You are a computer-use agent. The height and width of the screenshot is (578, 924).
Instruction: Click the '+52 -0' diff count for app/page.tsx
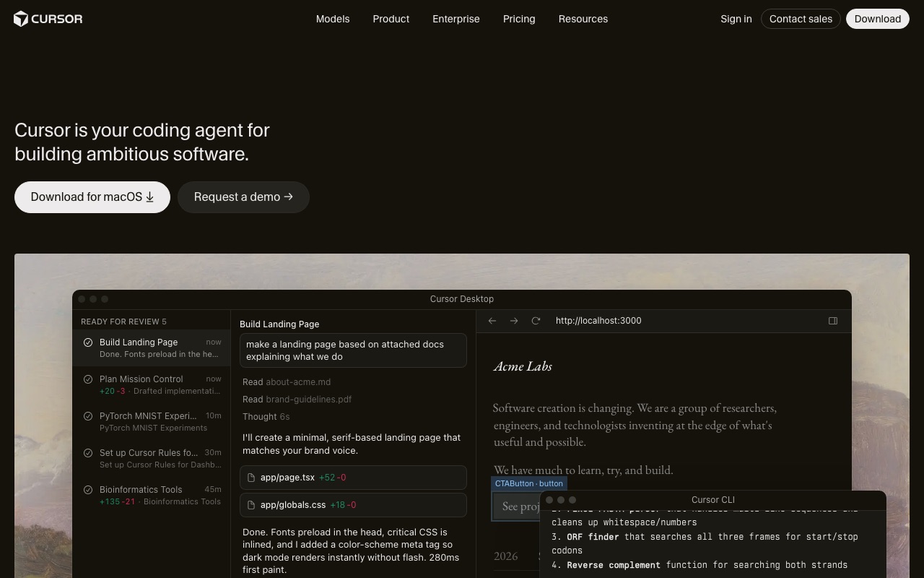[x=332, y=478]
